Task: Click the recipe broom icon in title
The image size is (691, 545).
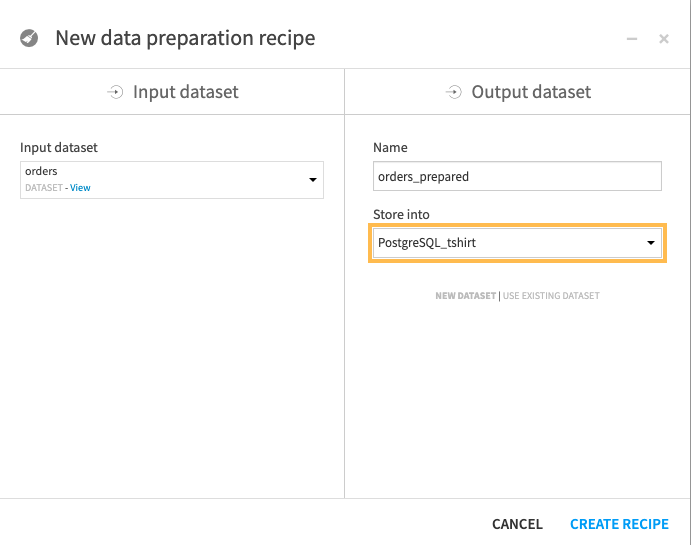Action: (x=29, y=39)
